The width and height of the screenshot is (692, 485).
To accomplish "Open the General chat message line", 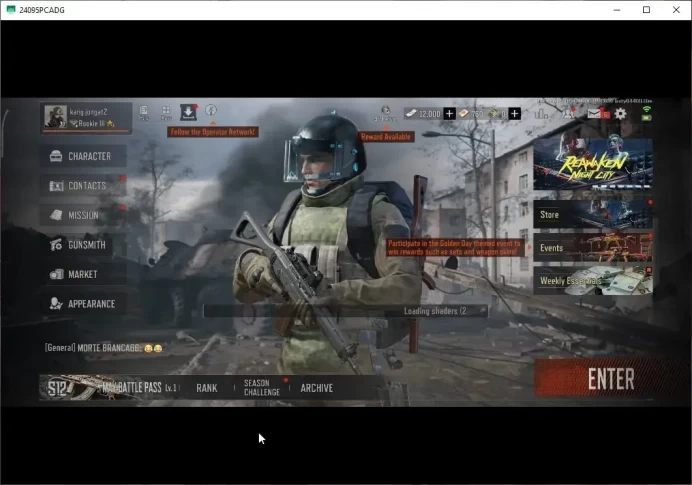I will click(x=103, y=348).
